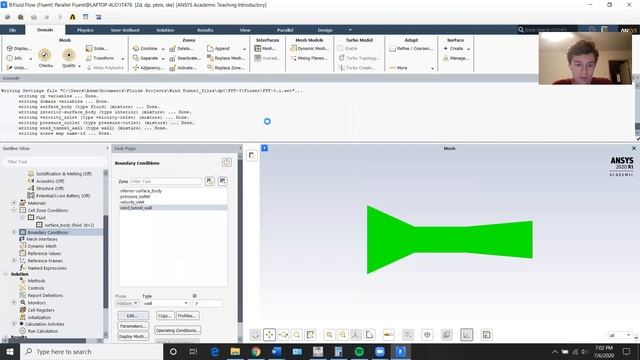Select Initialization in the outline tree
Screen dimensions: 640x360
[39, 317]
